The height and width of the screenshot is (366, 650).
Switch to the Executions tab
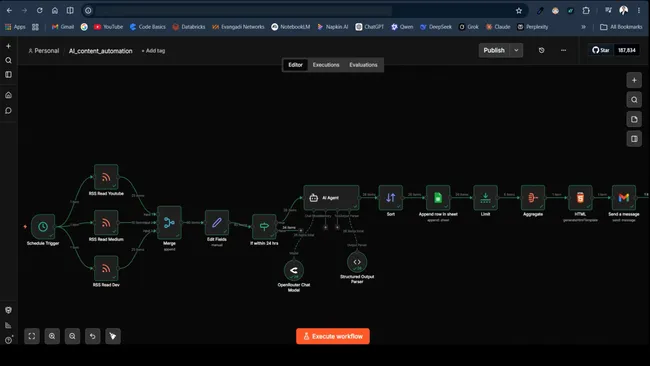[x=326, y=65]
